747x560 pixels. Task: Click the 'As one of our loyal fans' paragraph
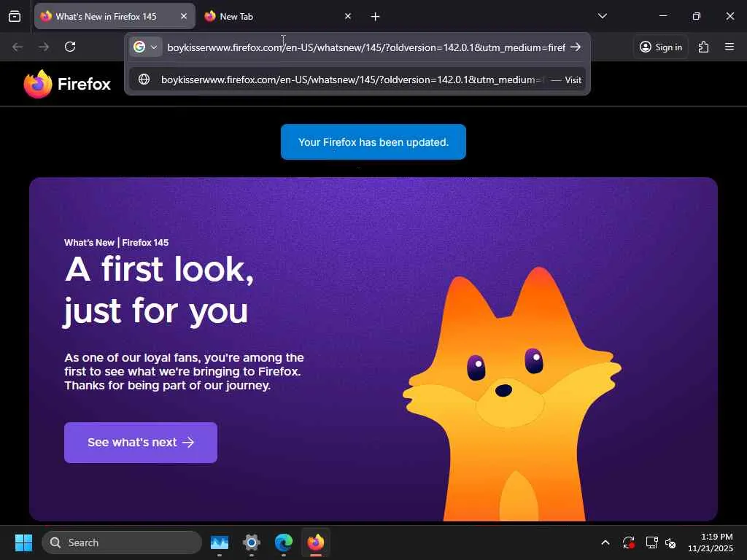tap(184, 371)
